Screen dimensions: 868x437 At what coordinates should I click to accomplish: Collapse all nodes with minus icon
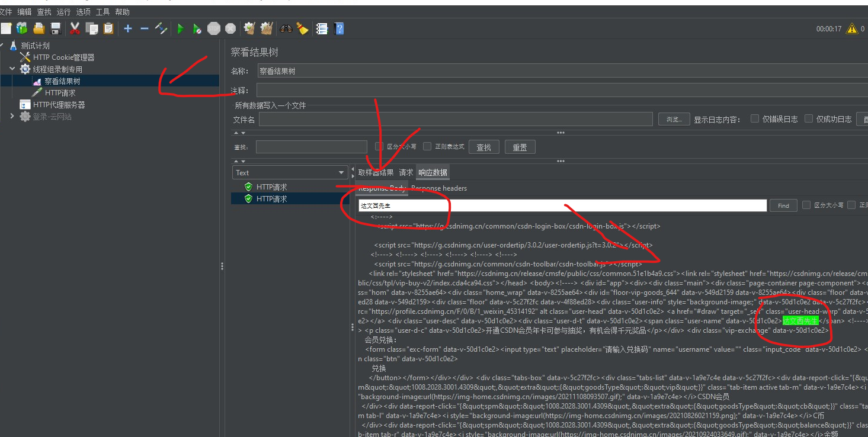tap(144, 28)
